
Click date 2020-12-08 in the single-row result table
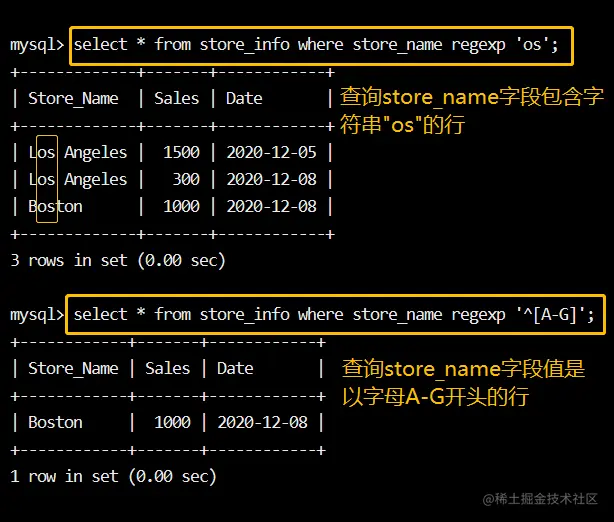(262, 423)
